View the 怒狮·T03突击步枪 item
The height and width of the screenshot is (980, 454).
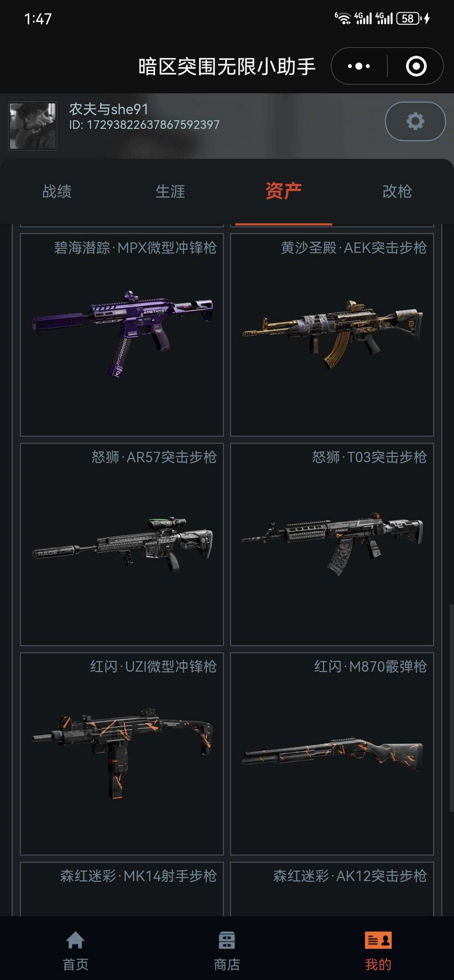332,544
